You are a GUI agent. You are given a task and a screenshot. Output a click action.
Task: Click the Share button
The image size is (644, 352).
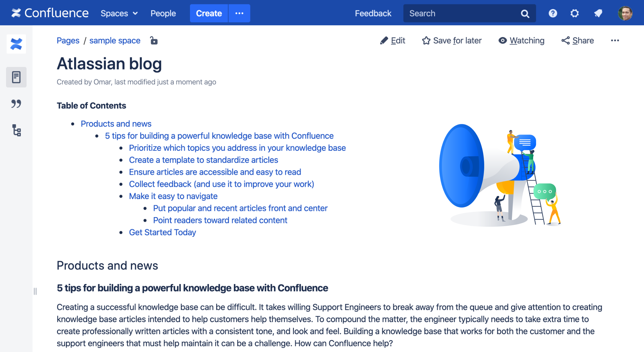(579, 40)
